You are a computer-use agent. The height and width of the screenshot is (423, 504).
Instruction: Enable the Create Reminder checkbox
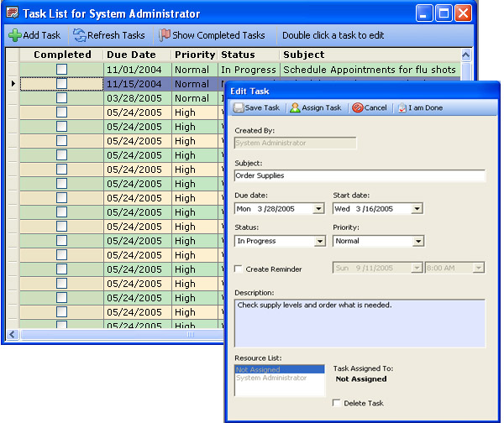pyautogui.click(x=239, y=269)
